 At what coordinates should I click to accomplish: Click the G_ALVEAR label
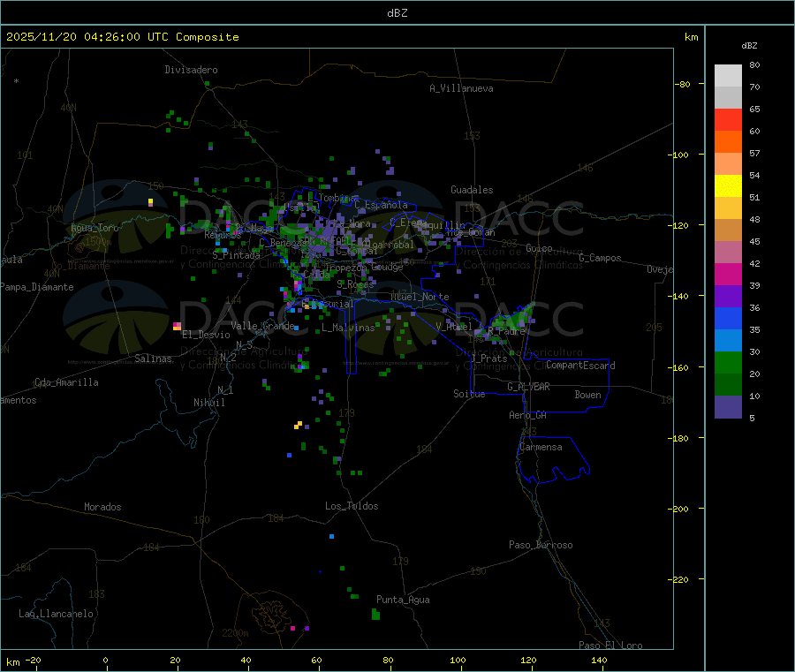pos(528,387)
